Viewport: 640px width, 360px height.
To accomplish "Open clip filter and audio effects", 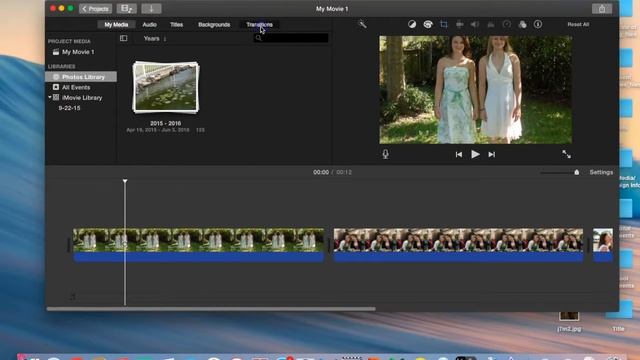I will click(x=522, y=24).
